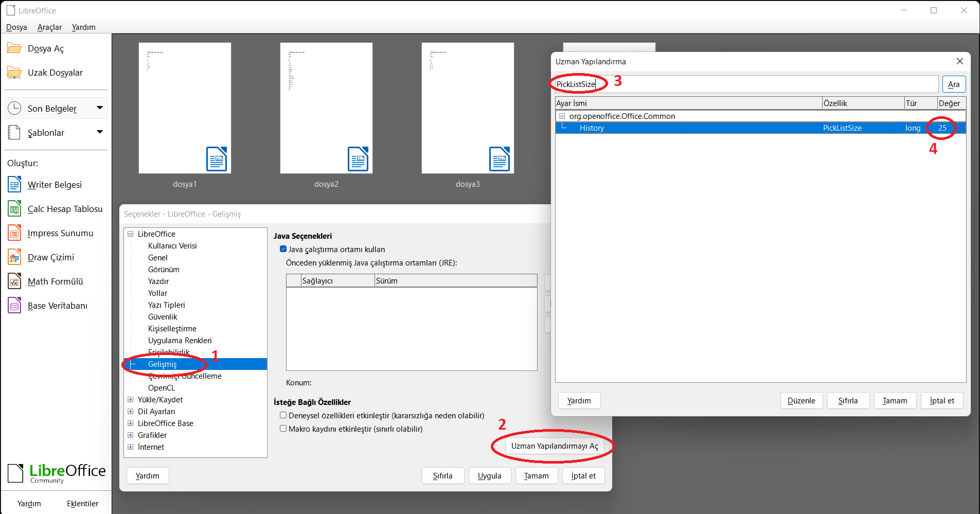The height and width of the screenshot is (514, 980).
Task: Click İptal et in Uzman Yapılandırma
Action: click(x=942, y=400)
